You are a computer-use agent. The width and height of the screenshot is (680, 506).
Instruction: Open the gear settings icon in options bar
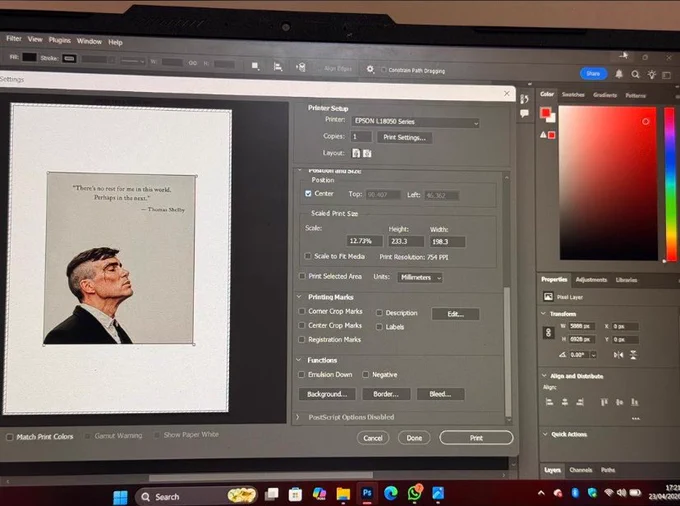[x=370, y=69]
